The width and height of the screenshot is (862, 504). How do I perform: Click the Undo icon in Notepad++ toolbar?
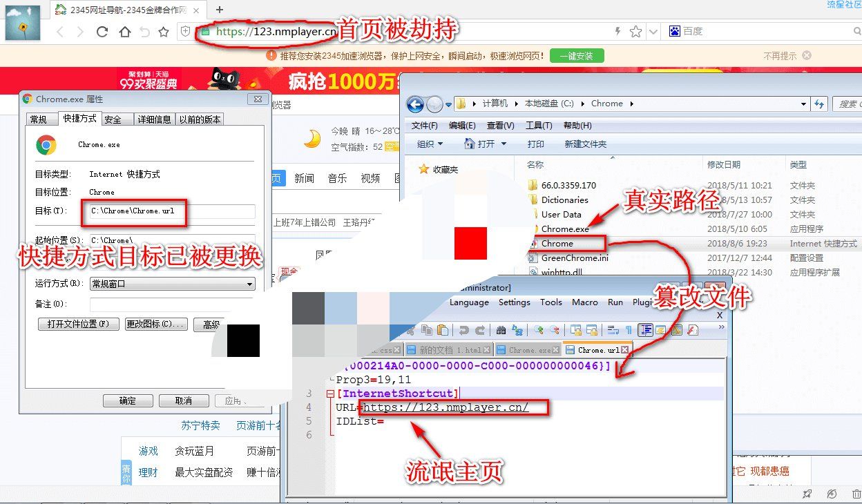[x=463, y=330]
